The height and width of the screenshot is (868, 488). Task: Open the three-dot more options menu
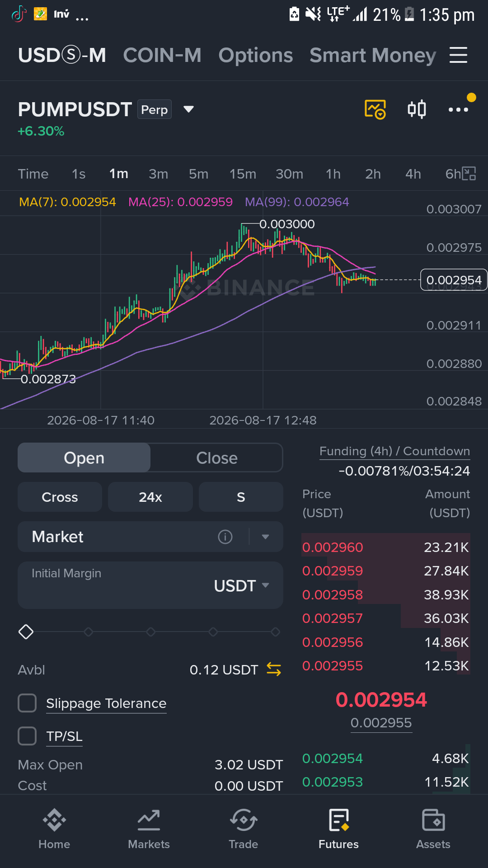point(458,109)
